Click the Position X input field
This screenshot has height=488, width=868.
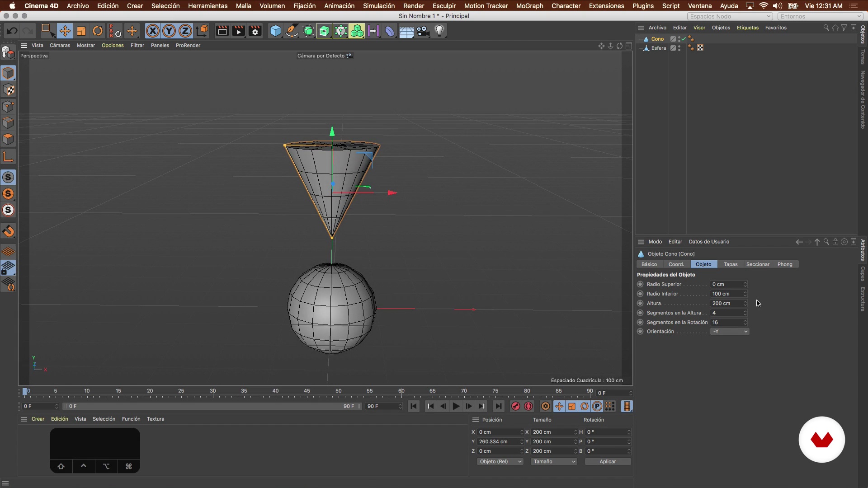click(x=498, y=432)
